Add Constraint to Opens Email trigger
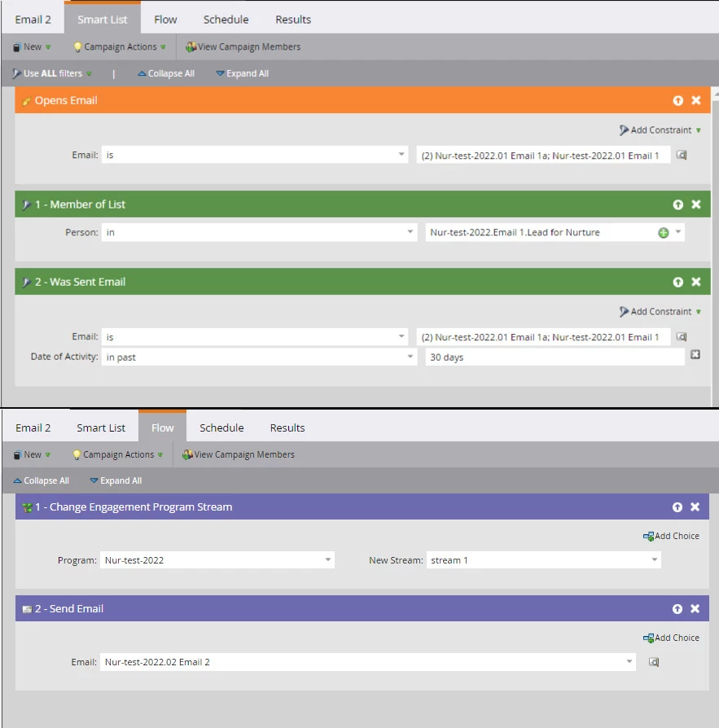 tap(660, 130)
